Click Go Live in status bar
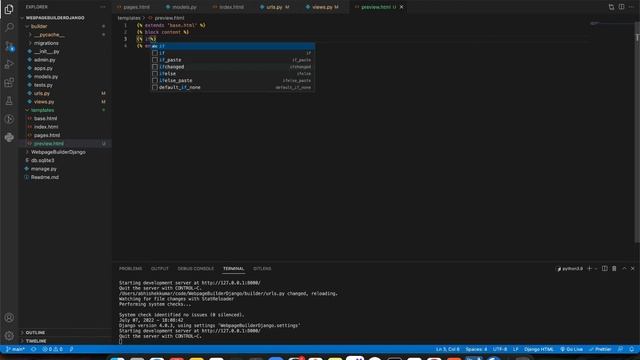Image resolution: width=640 pixels, height=360 pixels. [571, 349]
